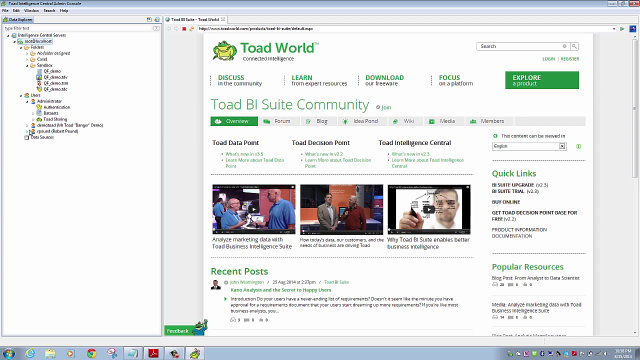Play the Analyze marketing data video thumbnail
The height and width of the screenshot is (360, 640).
pyautogui.click(x=253, y=209)
